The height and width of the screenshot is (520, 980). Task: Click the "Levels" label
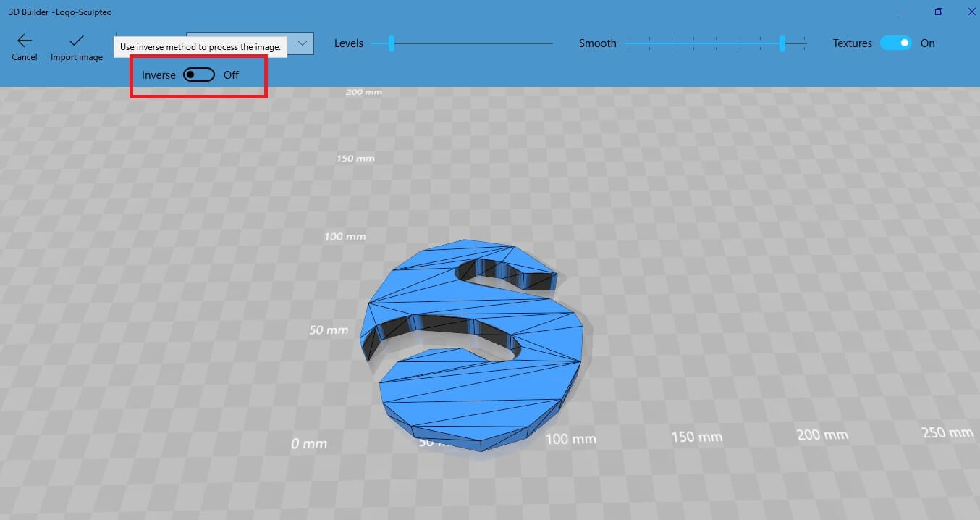click(x=349, y=43)
